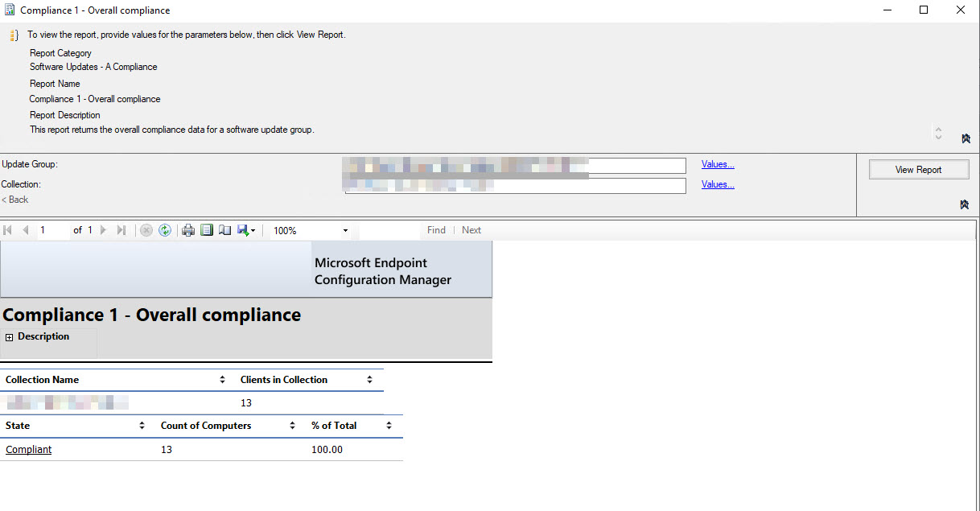Pin the report header pane
The height and width of the screenshot is (511, 980).
966,138
